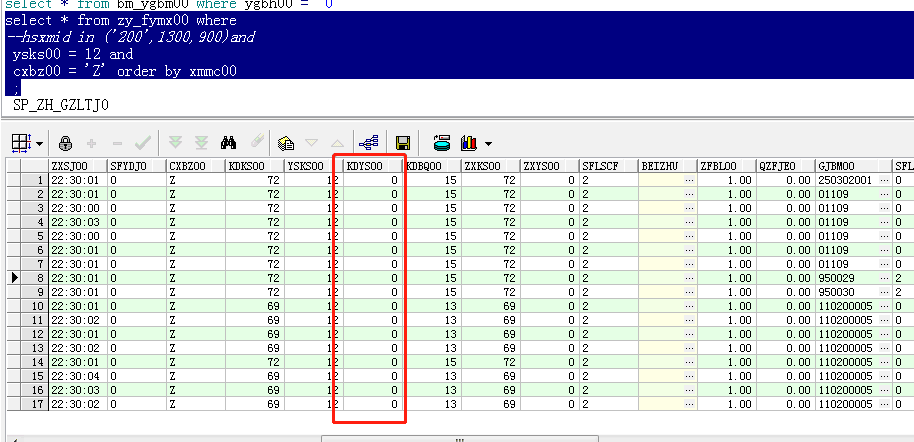
Task: Save results with the floppy disk icon
Action: [402, 143]
